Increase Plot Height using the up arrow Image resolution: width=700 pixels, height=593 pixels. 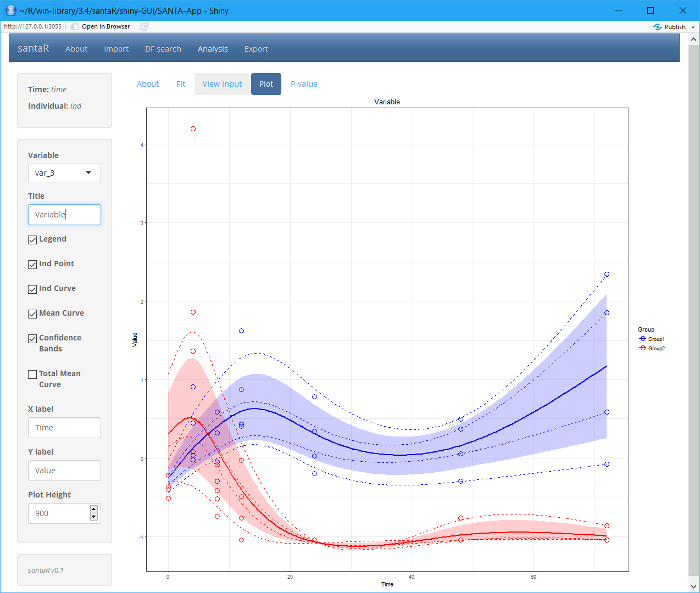pyautogui.click(x=94, y=509)
